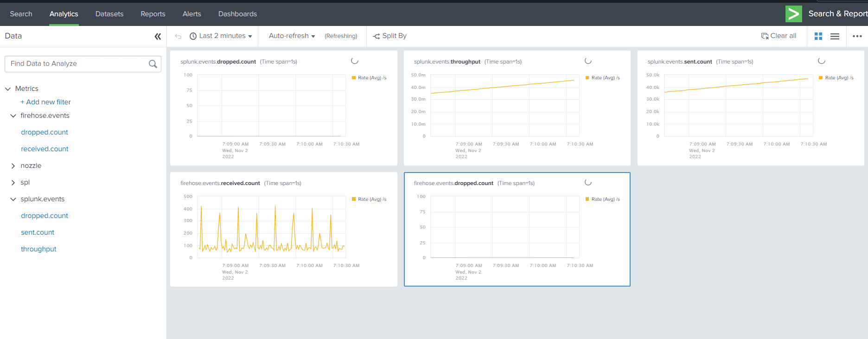Image resolution: width=868 pixels, height=339 pixels.
Task: Open the Search tab
Action: point(21,14)
